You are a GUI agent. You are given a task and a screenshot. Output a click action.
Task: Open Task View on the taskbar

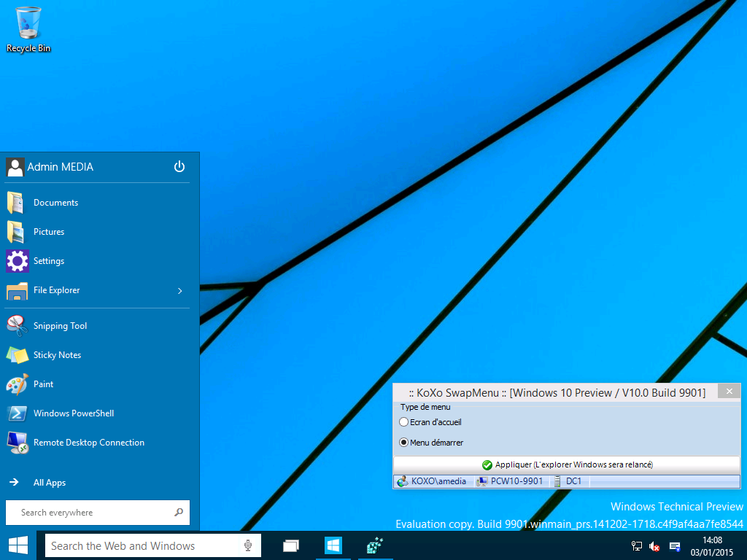[290, 545]
